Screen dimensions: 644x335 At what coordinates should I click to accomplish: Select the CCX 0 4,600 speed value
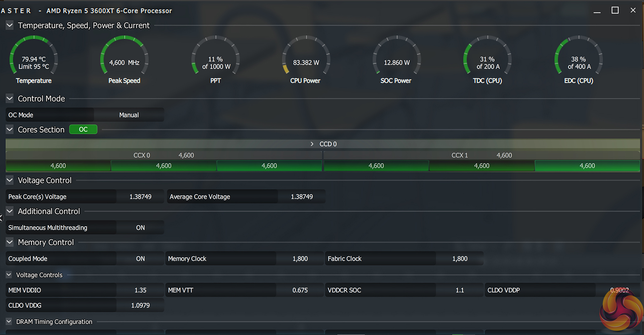[x=186, y=155]
